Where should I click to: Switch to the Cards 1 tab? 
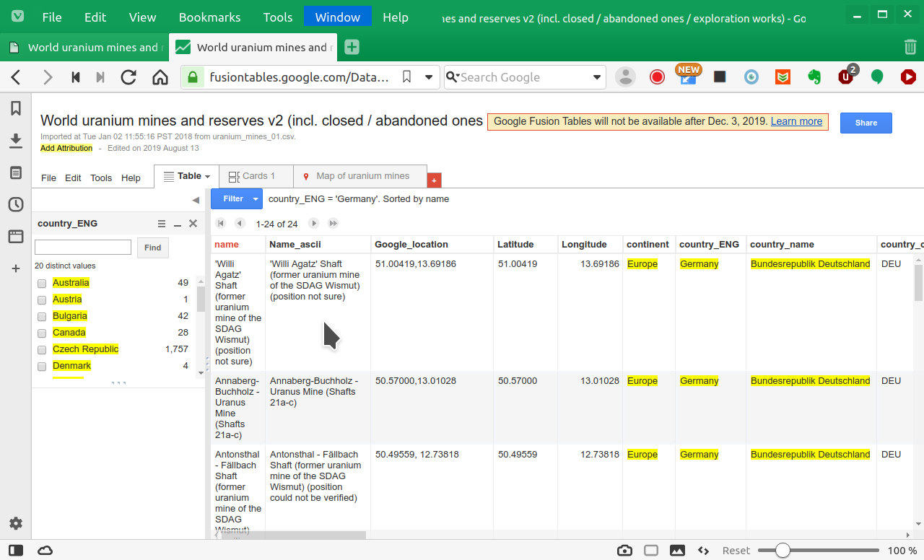pos(256,176)
